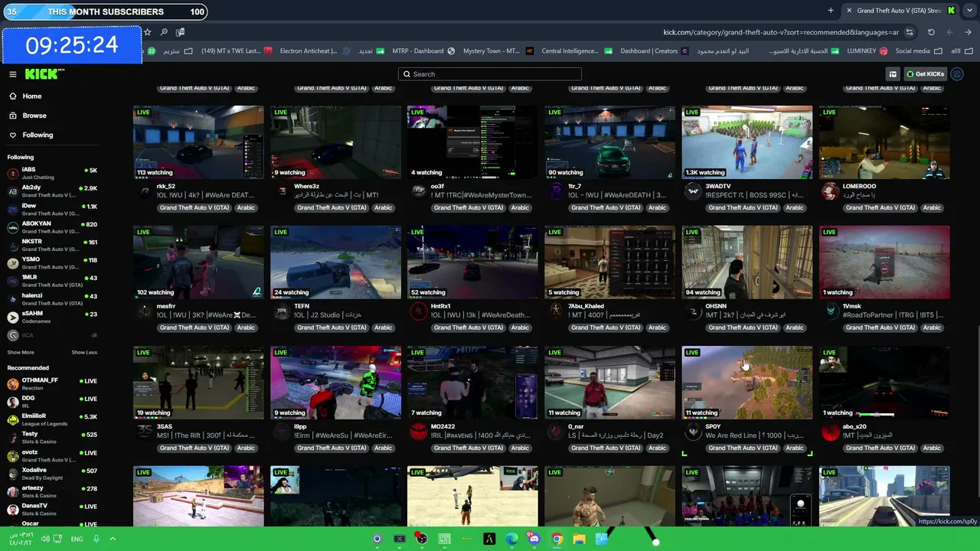Open recommended channel DanasTV
980x551 pixels.
52,509
